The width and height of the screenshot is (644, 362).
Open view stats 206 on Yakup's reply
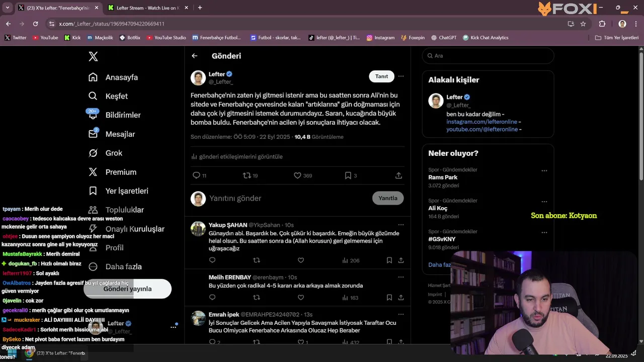pos(351,260)
